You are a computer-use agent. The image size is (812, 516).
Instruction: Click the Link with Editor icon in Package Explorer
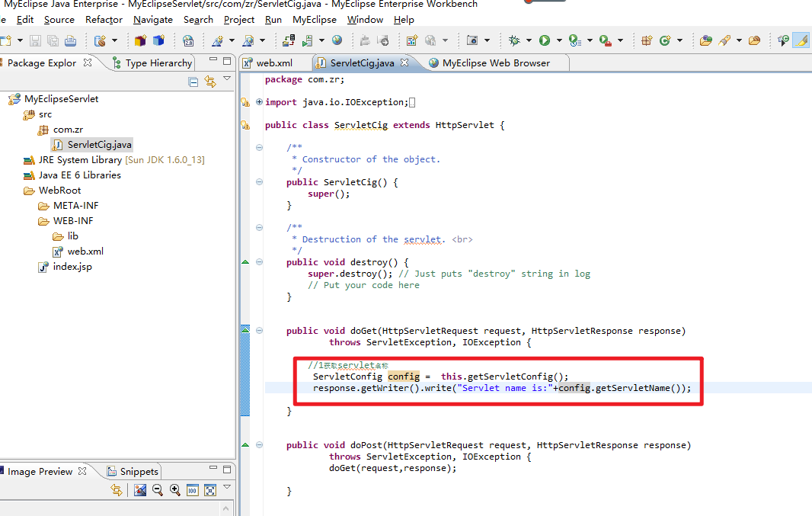pyautogui.click(x=211, y=82)
